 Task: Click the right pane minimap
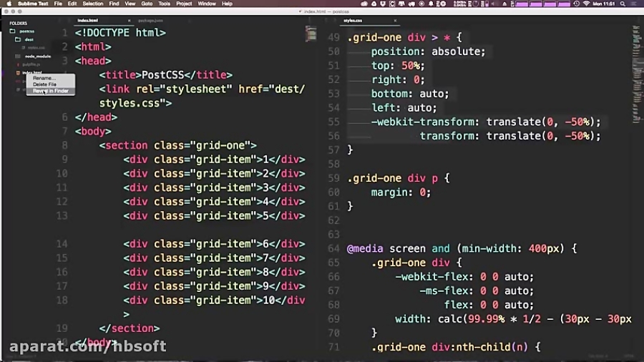637,74
